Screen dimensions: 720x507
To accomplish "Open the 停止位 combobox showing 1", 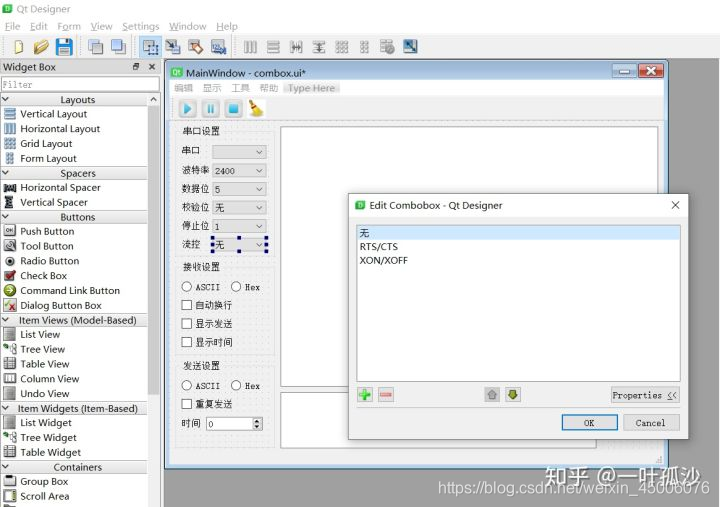I will point(239,226).
